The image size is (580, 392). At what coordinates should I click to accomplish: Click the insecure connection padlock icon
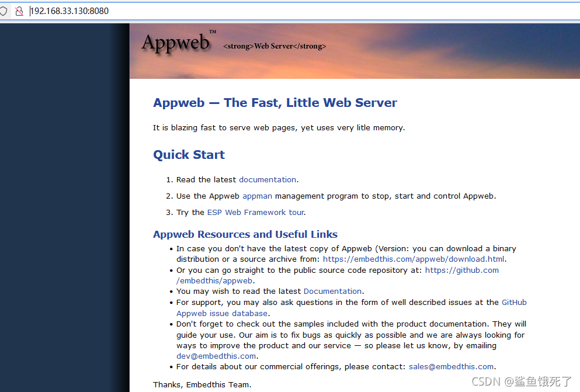click(x=19, y=11)
